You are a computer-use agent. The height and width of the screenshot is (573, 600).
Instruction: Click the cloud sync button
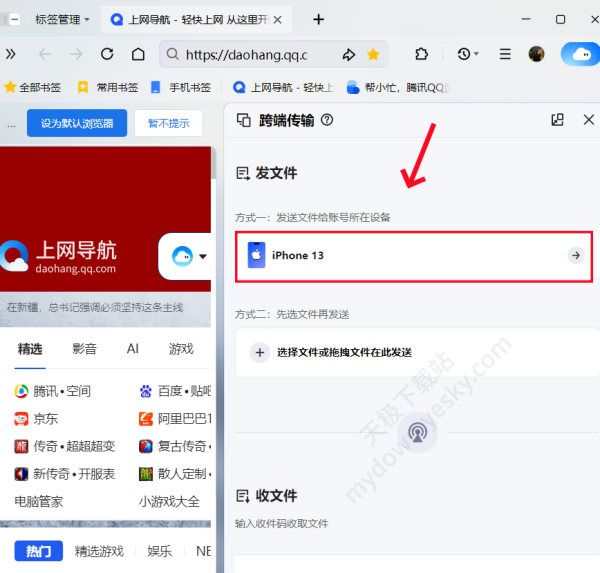579,54
